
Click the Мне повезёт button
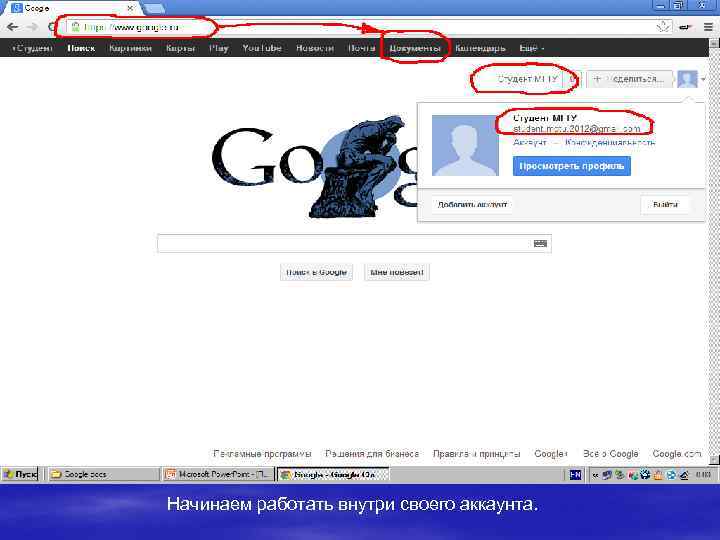click(x=397, y=272)
